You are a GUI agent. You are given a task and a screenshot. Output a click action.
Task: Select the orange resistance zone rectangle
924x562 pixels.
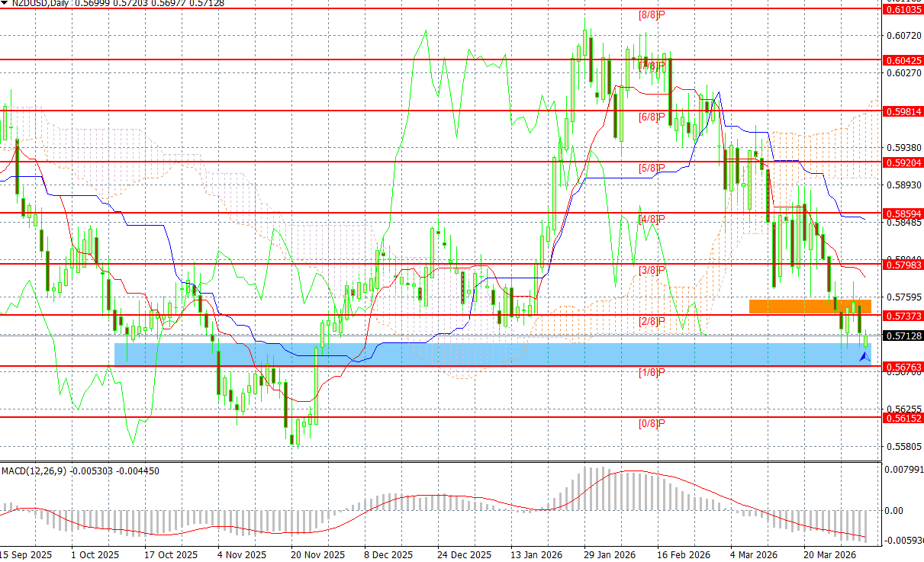(x=810, y=306)
